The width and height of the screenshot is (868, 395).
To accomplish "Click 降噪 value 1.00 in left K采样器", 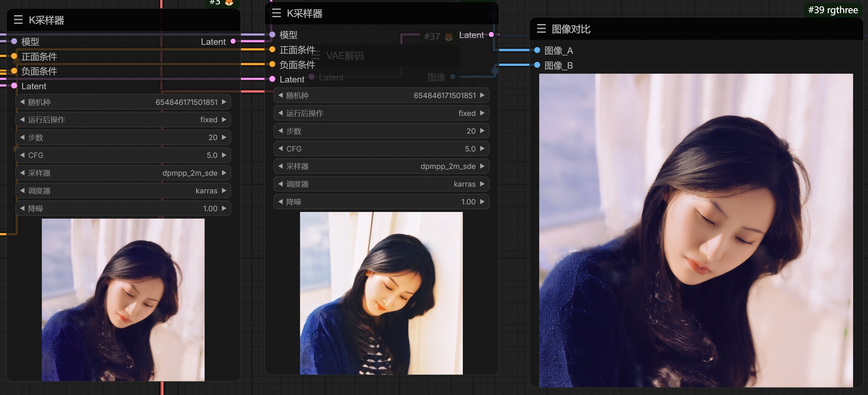I will (210, 208).
